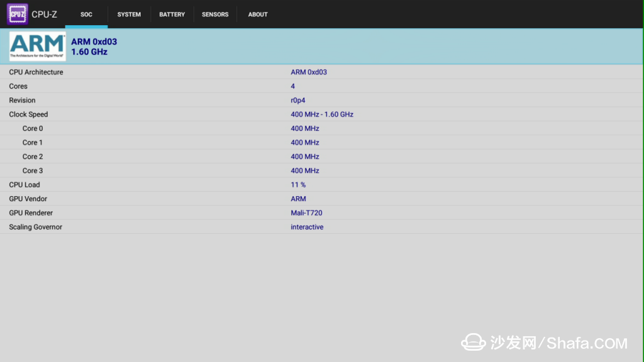The image size is (644, 362).
Task: Click the CPU Architecture value ARM 0xd03
Action: pyautogui.click(x=309, y=72)
